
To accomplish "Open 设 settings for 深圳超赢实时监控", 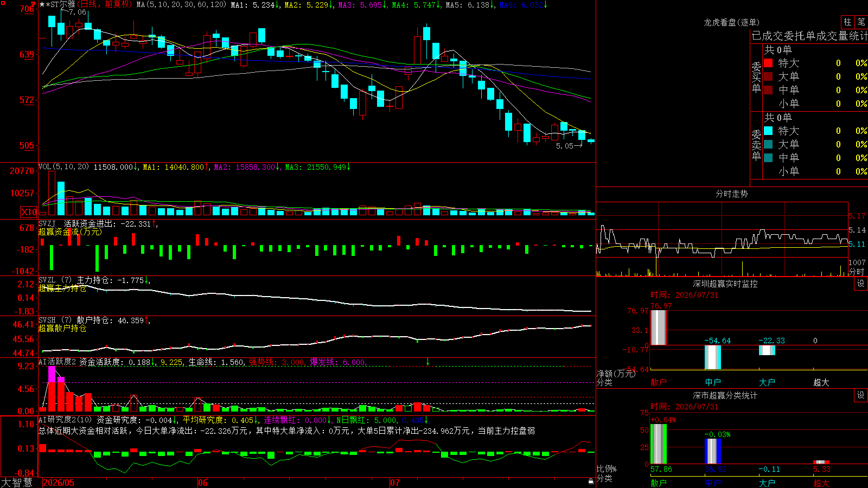I will coord(861,284).
